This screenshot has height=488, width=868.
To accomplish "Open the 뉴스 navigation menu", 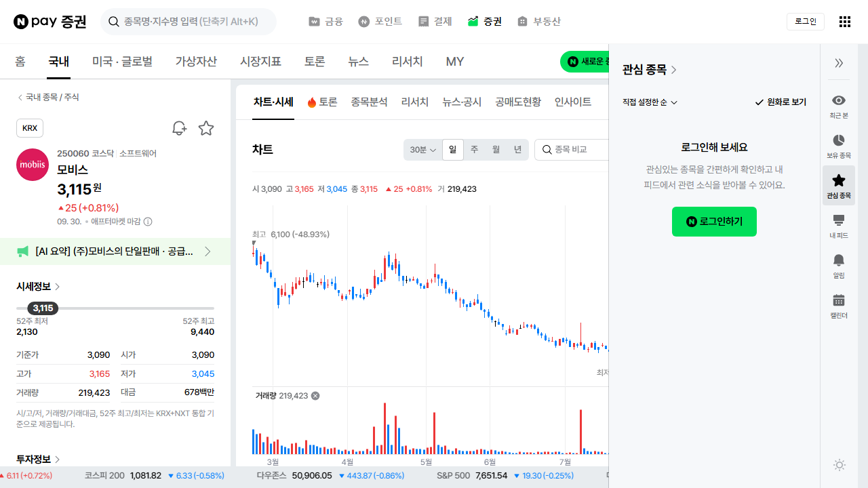I will coord(358,62).
